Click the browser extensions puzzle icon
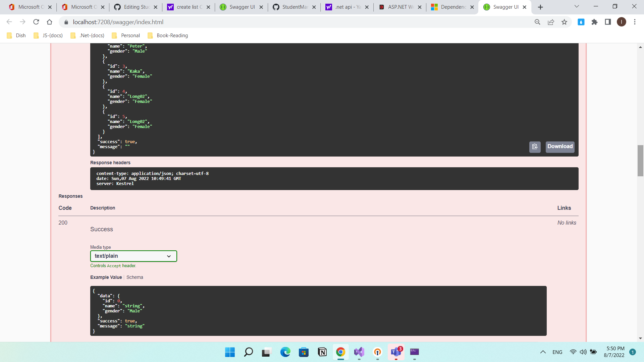The width and height of the screenshot is (644, 362). (x=595, y=22)
